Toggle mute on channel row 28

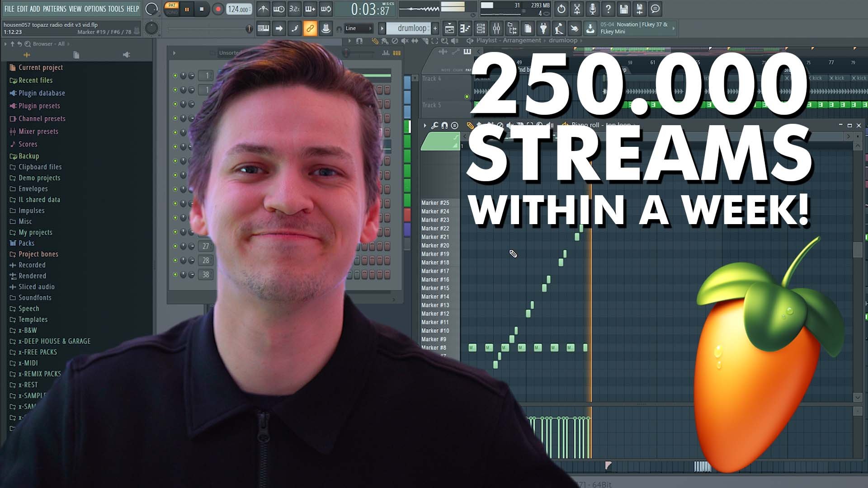(175, 260)
